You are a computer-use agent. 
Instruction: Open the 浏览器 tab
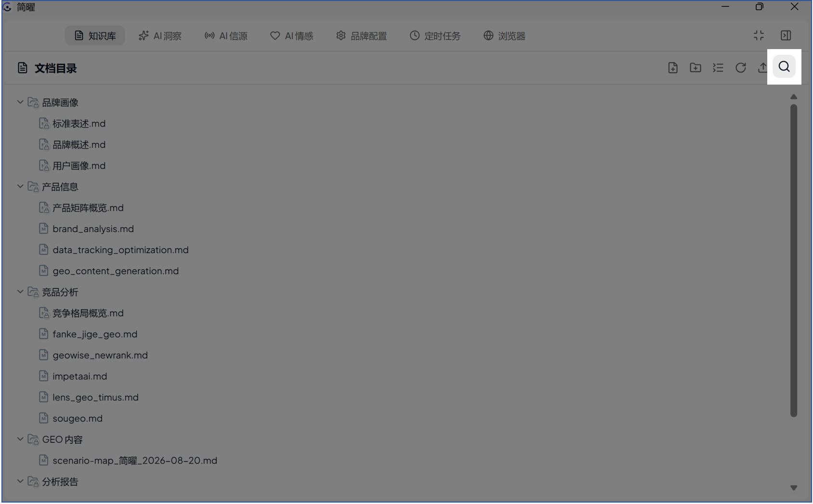(504, 36)
